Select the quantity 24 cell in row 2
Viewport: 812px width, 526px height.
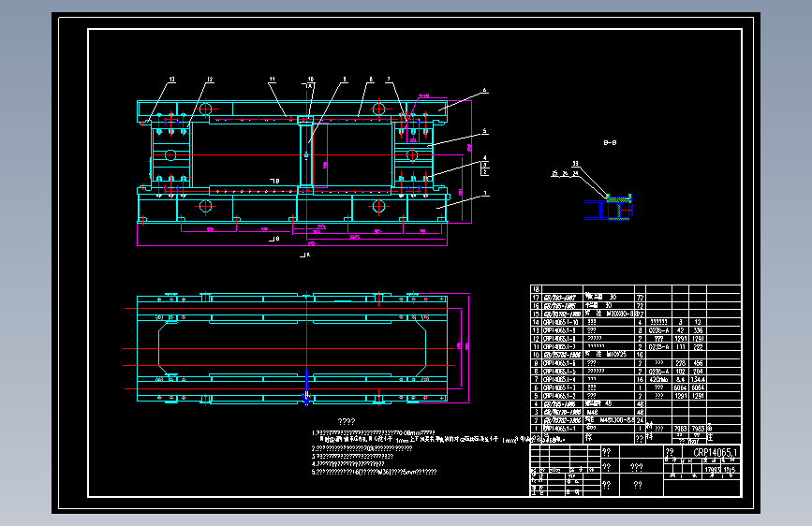[640, 420]
